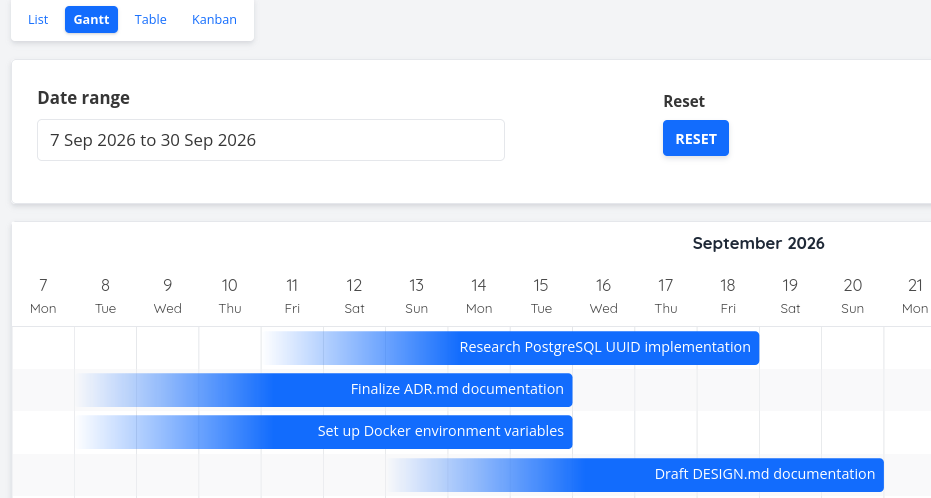Click the September 2026 month heading
This screenshot has width=931, height=498.
pos(758,243)
